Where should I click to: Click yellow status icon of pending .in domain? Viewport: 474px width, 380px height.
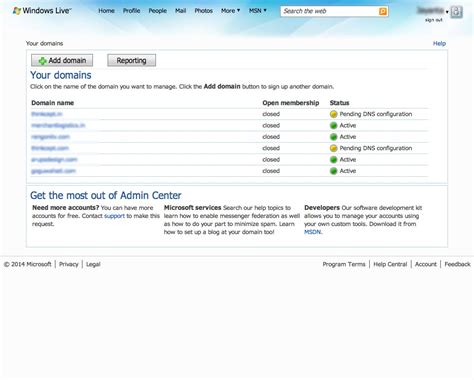(x=333, y=114)
